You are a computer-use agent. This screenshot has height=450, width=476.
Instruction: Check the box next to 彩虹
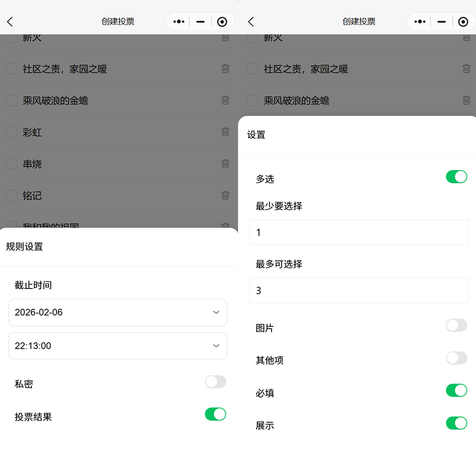pyautogui.click(x=11, y=132)
